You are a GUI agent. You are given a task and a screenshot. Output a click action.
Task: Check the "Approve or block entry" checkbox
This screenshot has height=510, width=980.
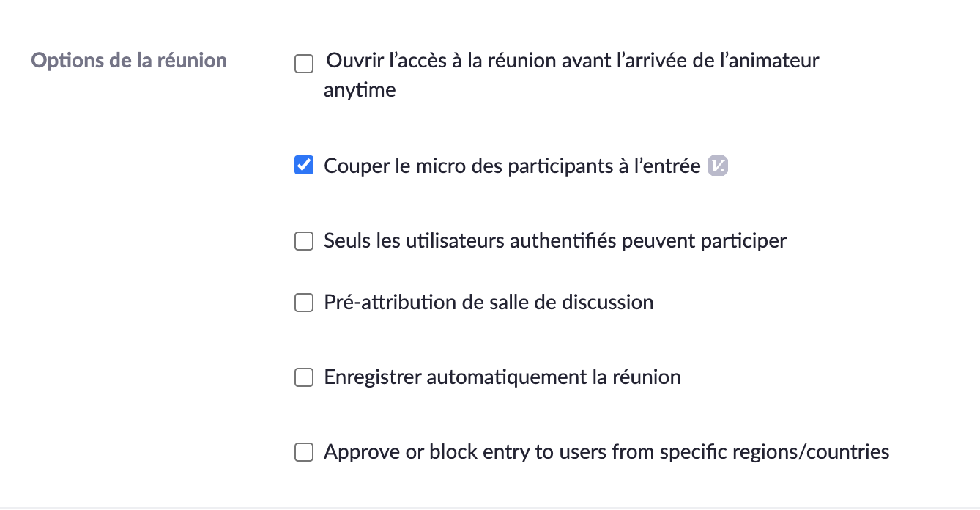[x=303, y=452]
